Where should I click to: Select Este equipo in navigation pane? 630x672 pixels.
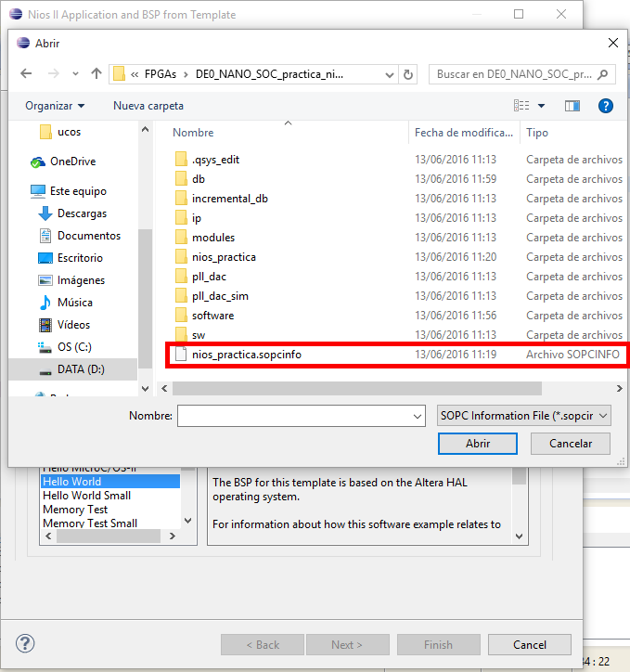pos(69,191)
